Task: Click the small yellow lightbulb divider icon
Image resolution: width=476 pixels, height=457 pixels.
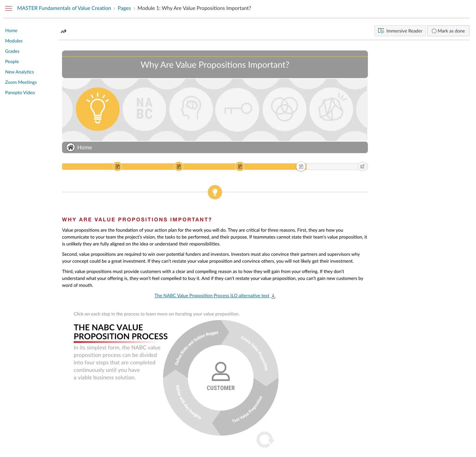Action: point(215,192)
